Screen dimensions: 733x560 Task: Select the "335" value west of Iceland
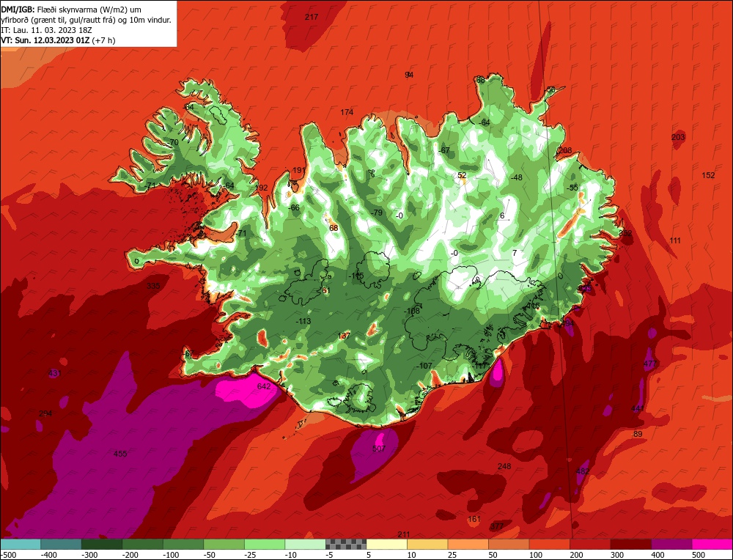[x=153, y=286]
